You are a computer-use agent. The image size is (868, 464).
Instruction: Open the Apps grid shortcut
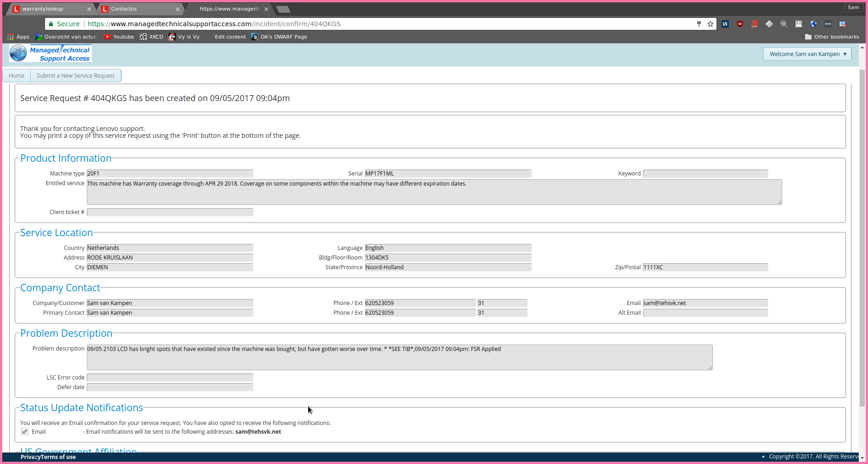[18, 37]
